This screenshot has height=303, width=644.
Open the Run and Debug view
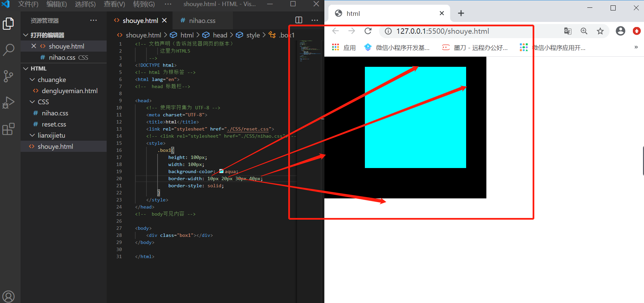point(8,103)
